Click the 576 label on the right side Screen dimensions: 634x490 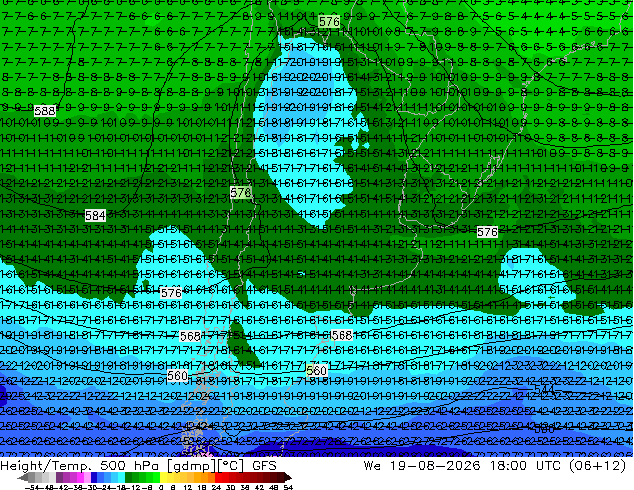487,232
